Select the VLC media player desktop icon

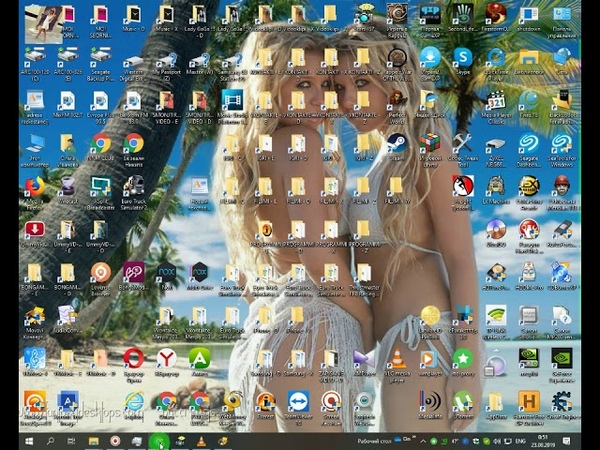[x=396, y=357]
